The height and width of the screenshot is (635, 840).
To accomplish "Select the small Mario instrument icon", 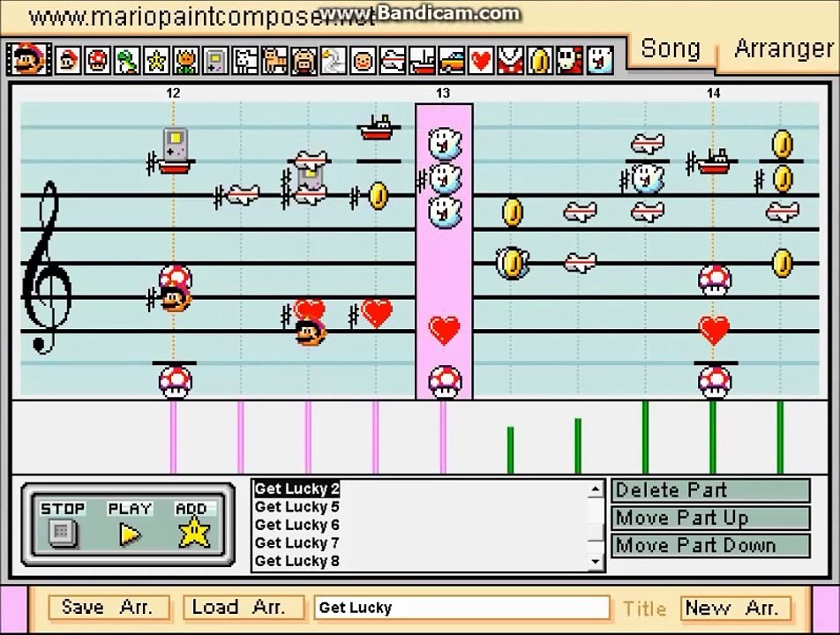I will pyautogui.click(x=68, y=60).
